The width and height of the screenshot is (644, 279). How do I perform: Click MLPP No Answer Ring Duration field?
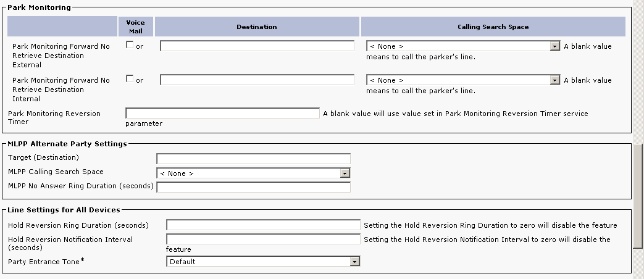point(253,187)
